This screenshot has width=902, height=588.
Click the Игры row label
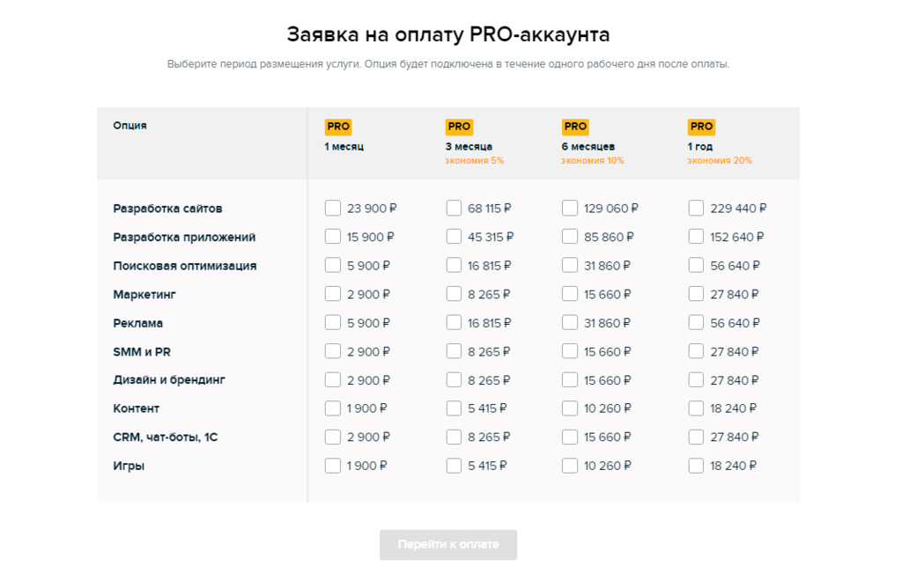pyautogui.click(x=129, y=467)
